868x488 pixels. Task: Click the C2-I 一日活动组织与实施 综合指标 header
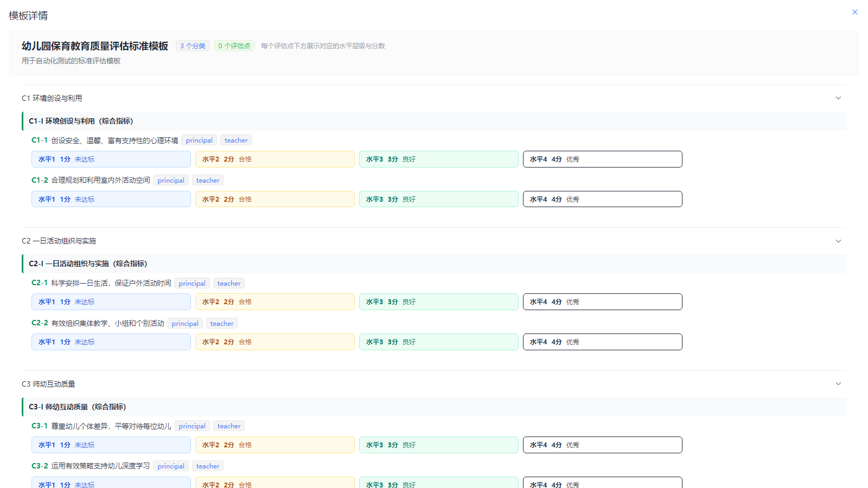point(434,264)
